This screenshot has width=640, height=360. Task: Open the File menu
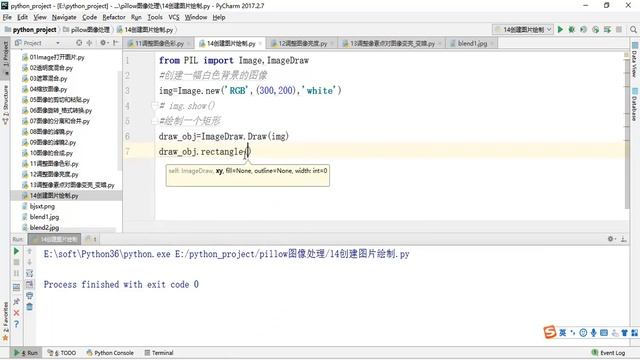[7, 17]
